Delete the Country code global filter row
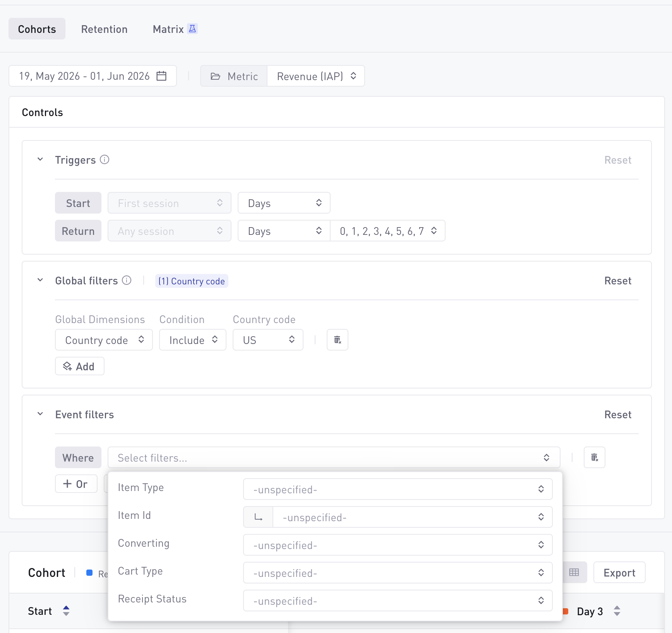This screenshot has height=633, width=672. (338, 340)
